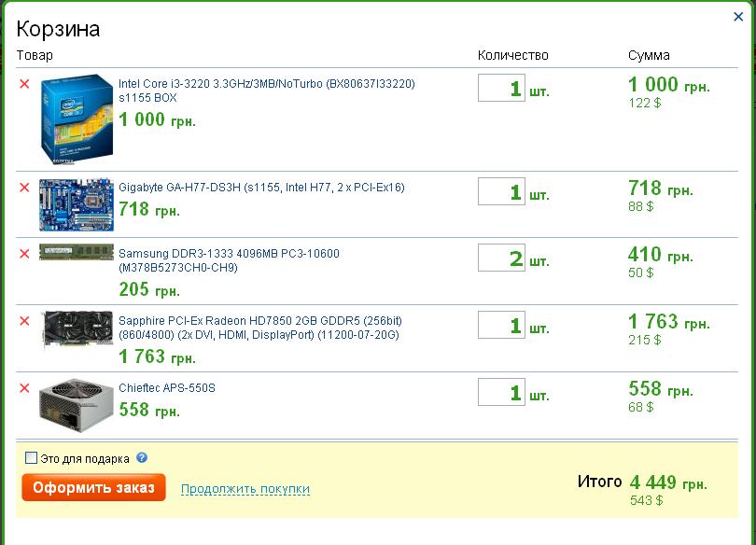Open Chieftec APS-550S product link

tap(167, 388)
